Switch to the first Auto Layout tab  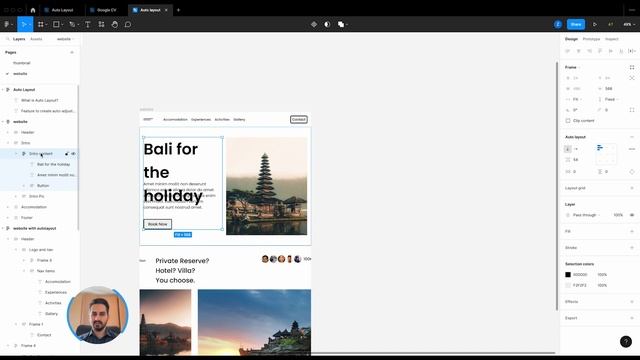point(62,10)
